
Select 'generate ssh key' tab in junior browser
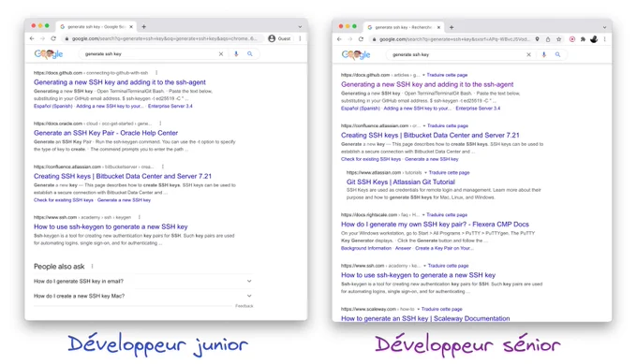(x=96, y=27)
